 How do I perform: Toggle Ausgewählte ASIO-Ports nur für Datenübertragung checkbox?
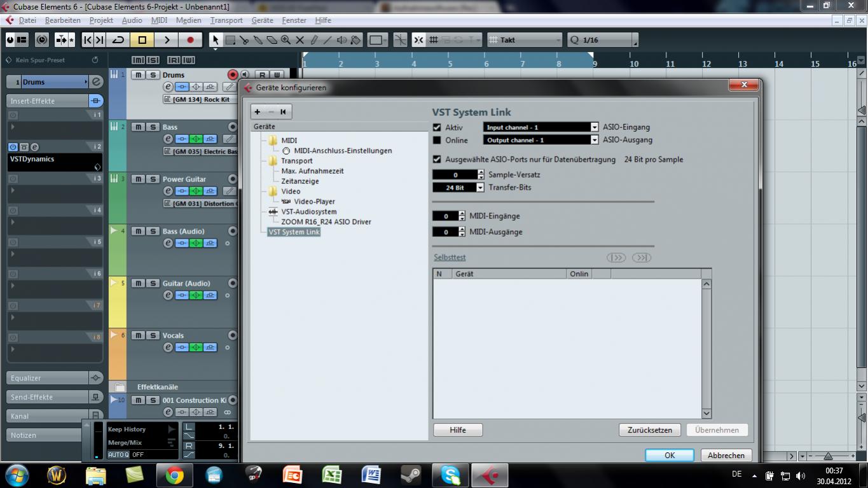(437, 159)
